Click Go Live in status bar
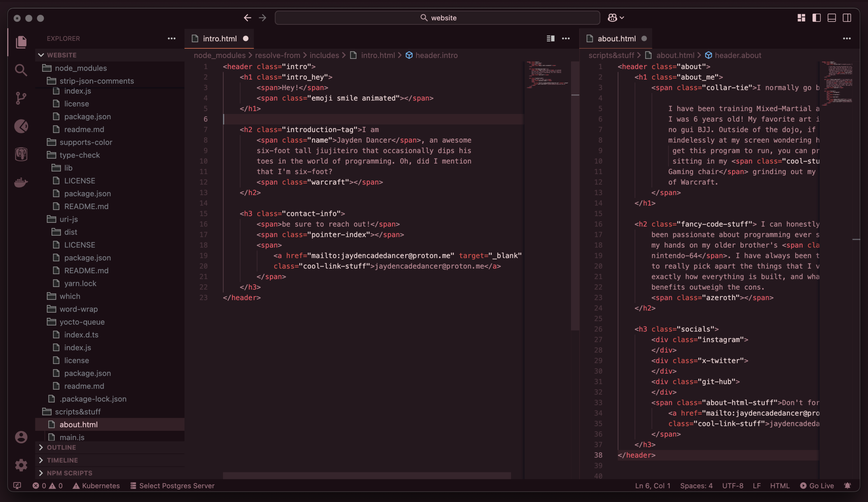Viewport: 868px width, 502px height. click(x=817, y=485)
